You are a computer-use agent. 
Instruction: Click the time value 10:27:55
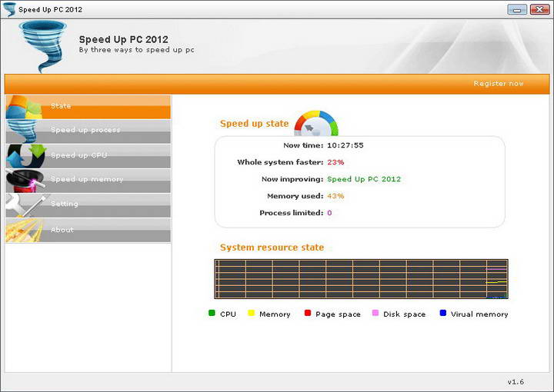pyautogui.click(x=345, y=145)
